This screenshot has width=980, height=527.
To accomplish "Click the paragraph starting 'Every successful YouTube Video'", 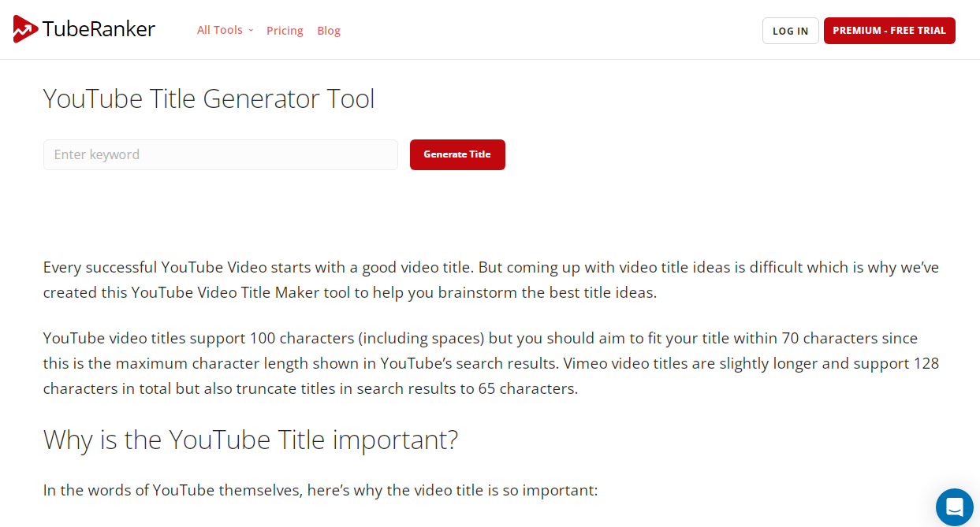I will click(491, 280).
